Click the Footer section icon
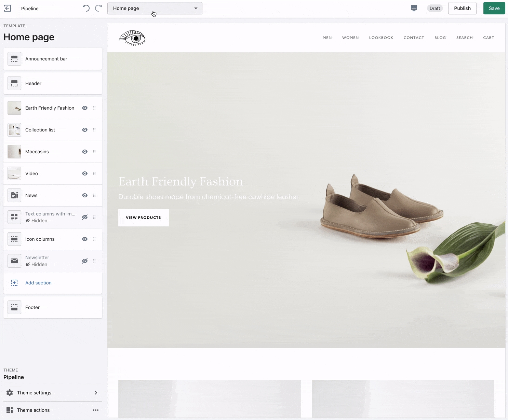 [14, 307]
